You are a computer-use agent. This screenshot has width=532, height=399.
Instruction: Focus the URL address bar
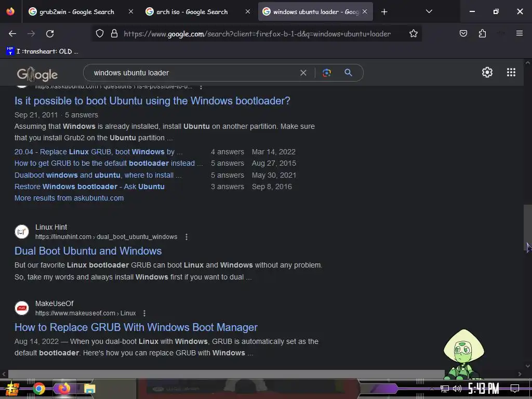pyautogui.click(x=257, y=34)
